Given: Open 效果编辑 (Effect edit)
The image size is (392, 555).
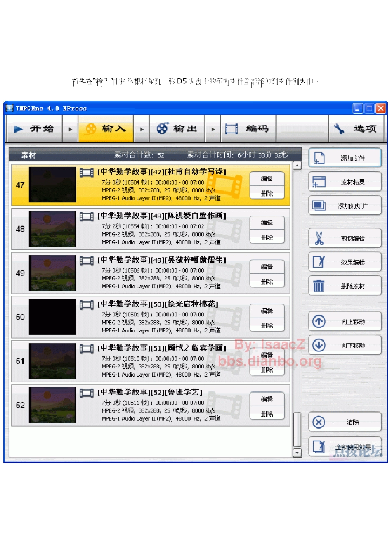Looking at the screenshot, I should click(345, 262).
